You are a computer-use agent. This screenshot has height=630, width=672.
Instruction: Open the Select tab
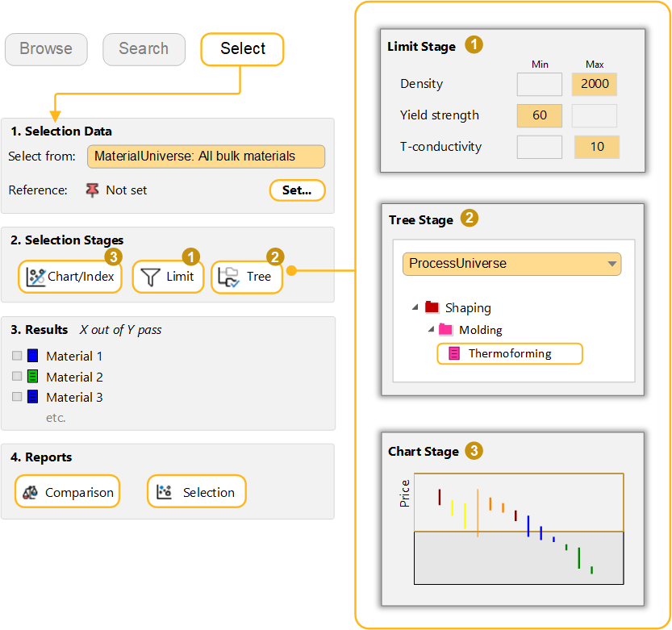[242, 49]
